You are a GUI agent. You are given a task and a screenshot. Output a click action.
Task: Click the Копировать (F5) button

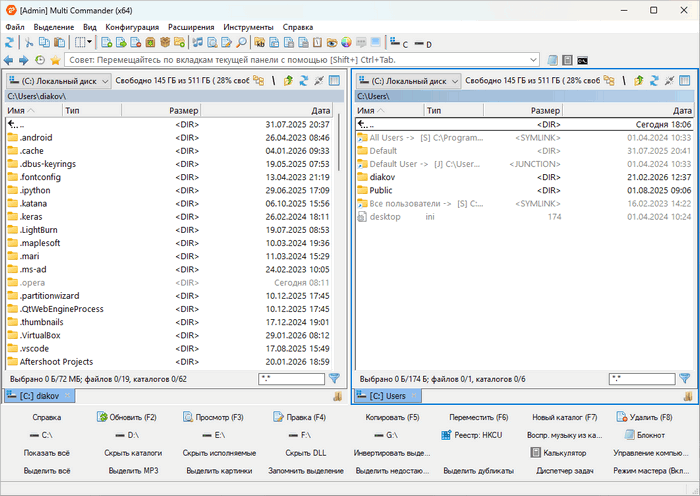(392, 417)
